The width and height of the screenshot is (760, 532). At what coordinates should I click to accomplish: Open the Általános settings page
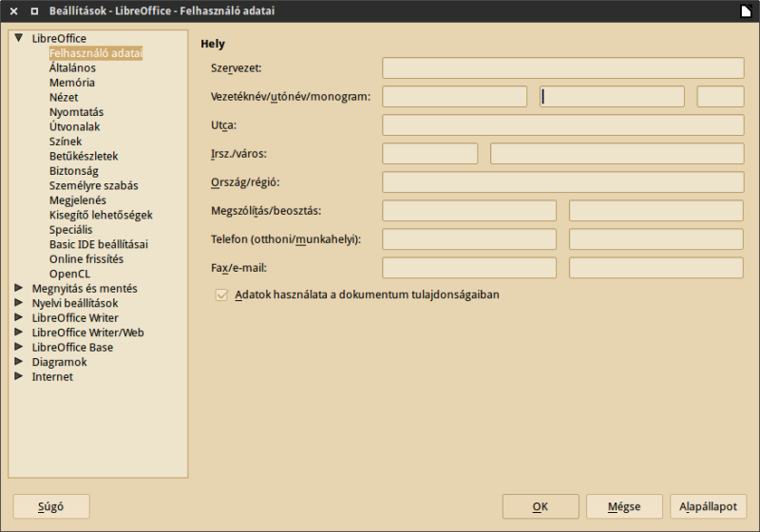pyautogui.click(x=72, y=67)
